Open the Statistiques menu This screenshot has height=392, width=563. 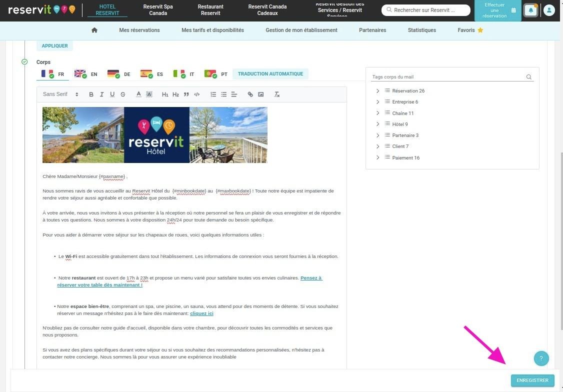[421, 30]
